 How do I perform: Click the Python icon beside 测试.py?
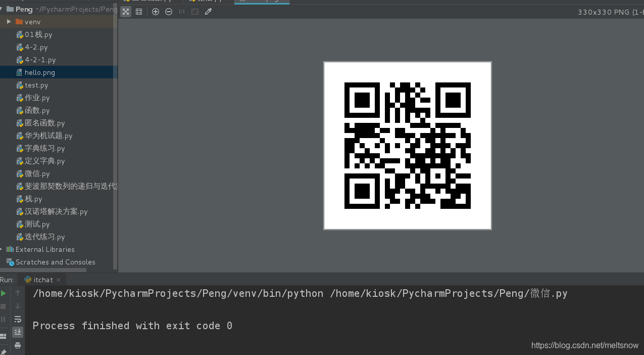(x=20, y=224)
